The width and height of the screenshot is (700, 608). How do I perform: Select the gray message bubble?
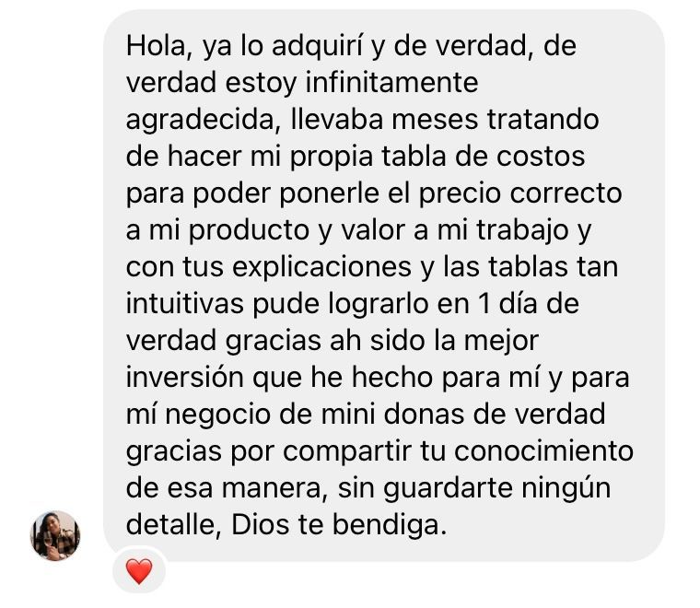tap(383, 286)
